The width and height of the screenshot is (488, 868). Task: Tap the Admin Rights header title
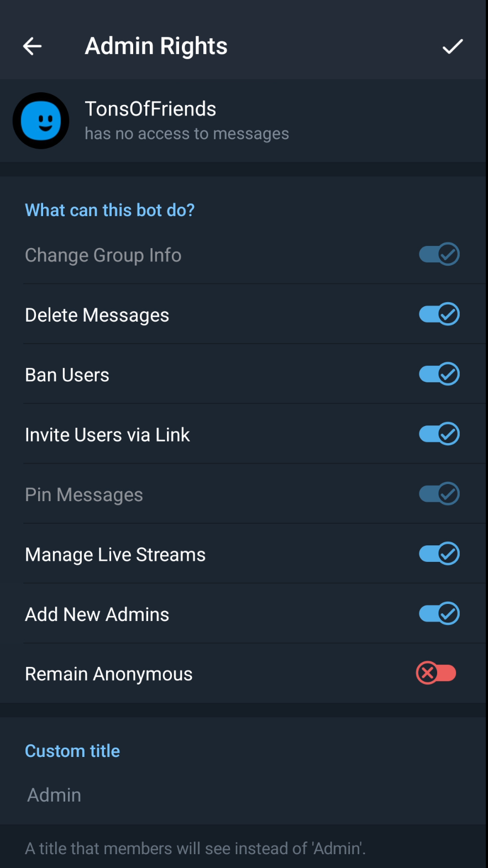pos(156,46)
